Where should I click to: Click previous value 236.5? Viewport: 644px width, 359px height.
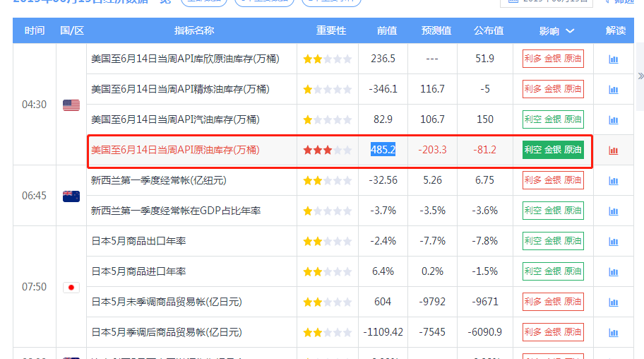click(x=383, y=59)
